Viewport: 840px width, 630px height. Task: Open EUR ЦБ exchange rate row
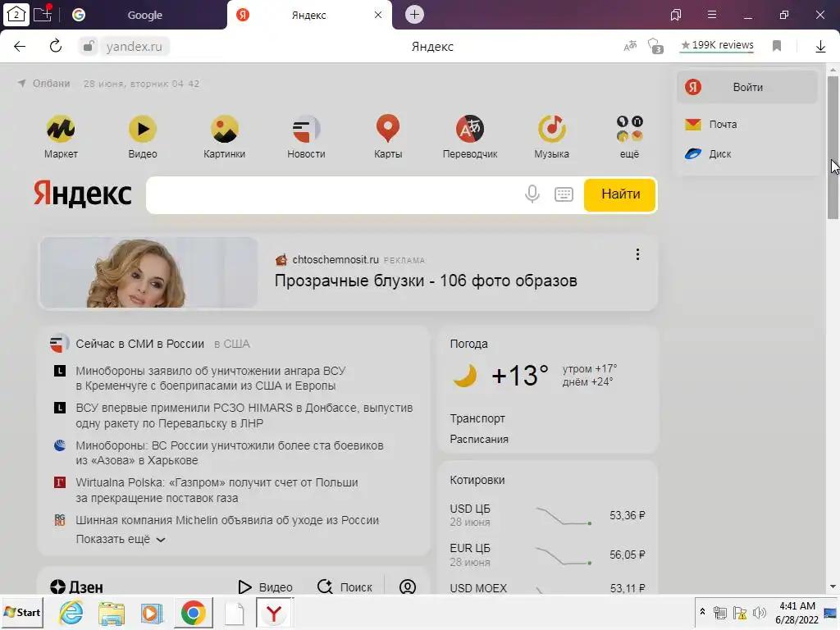pyautogui.click(x=547, y=555)
